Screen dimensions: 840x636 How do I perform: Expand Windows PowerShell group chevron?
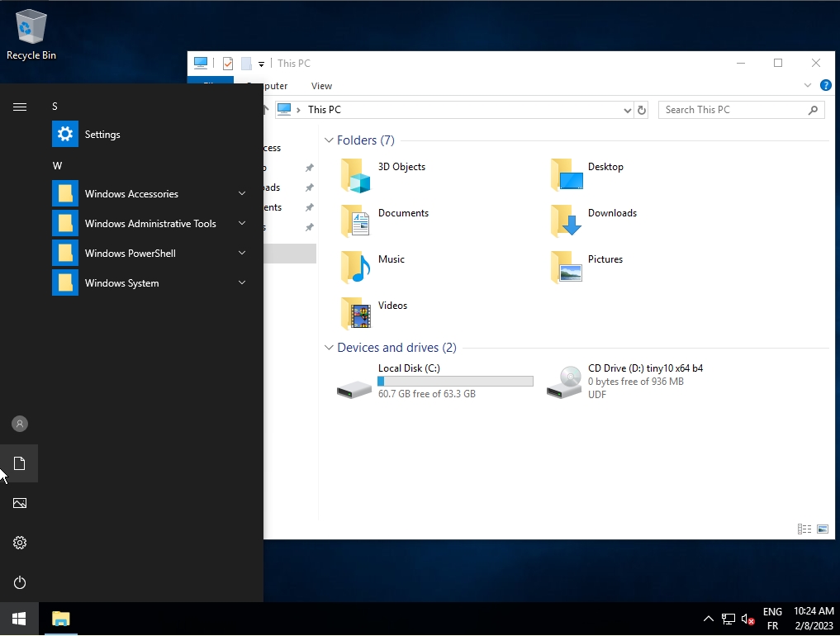pyautogui.click(x=242, y=253)
